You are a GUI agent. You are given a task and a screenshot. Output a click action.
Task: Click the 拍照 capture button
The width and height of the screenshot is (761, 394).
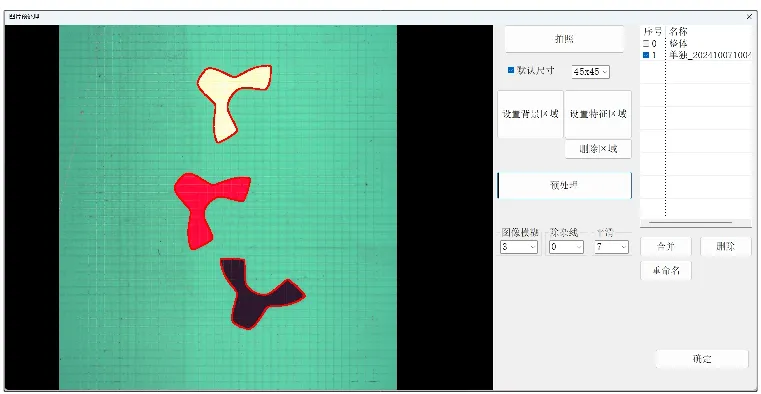tap(564, 39)
